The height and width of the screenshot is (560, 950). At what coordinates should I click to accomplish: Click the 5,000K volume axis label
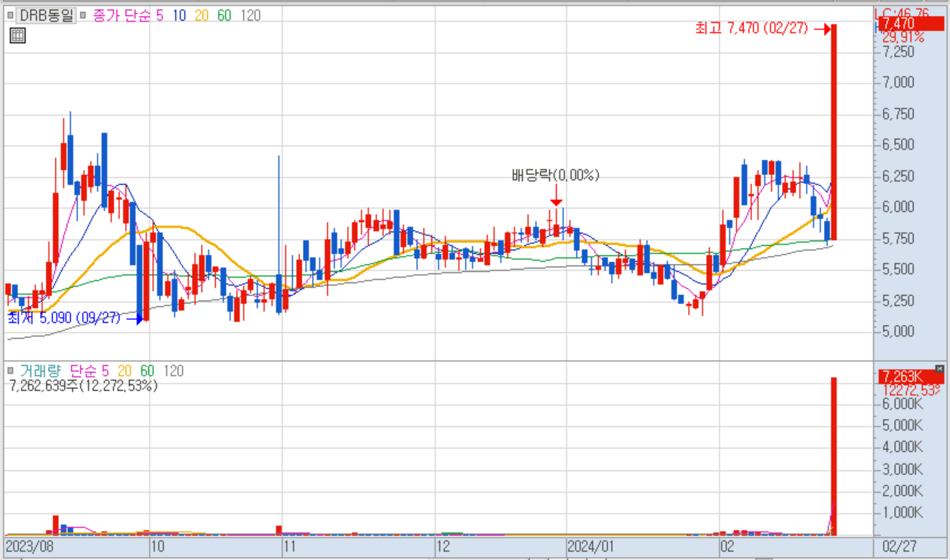click(x=902, y=426)
